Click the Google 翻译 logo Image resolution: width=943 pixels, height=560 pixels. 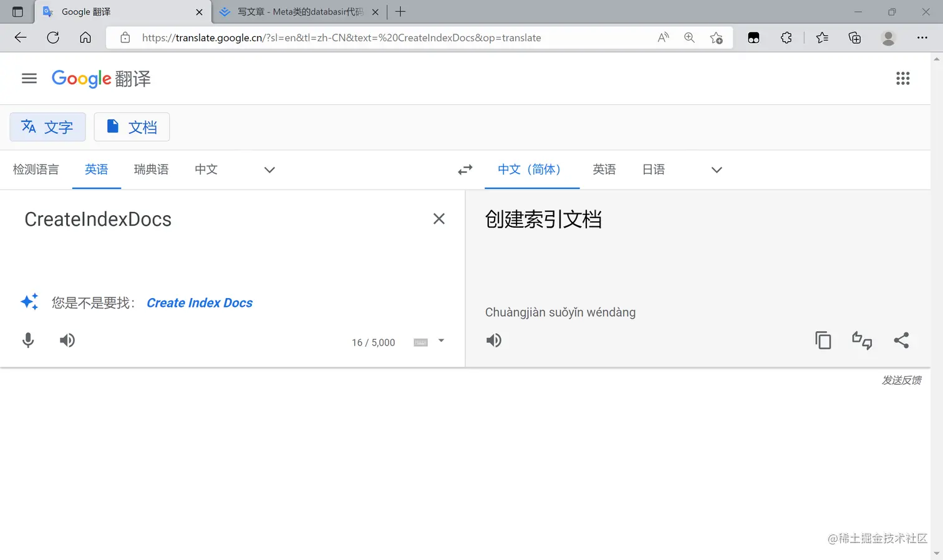[x=101, y=79]
